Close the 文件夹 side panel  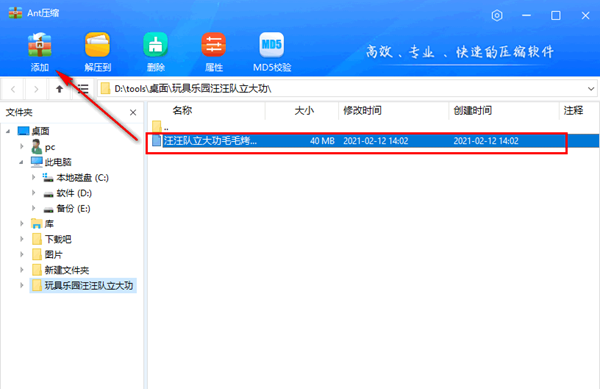tap(133, 112)
